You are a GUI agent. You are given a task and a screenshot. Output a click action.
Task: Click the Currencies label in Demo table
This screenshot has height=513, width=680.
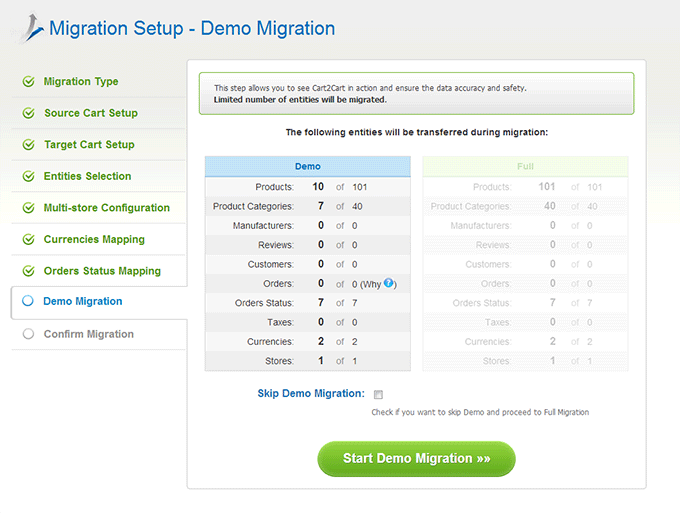[x=270, y=342]
